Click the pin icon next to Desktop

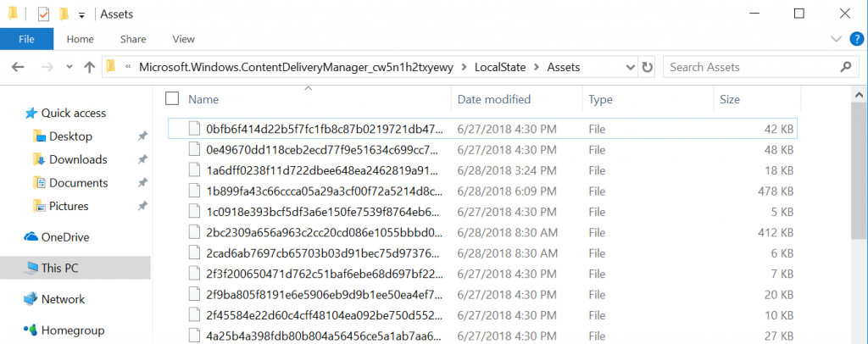(x=142, y=136)
